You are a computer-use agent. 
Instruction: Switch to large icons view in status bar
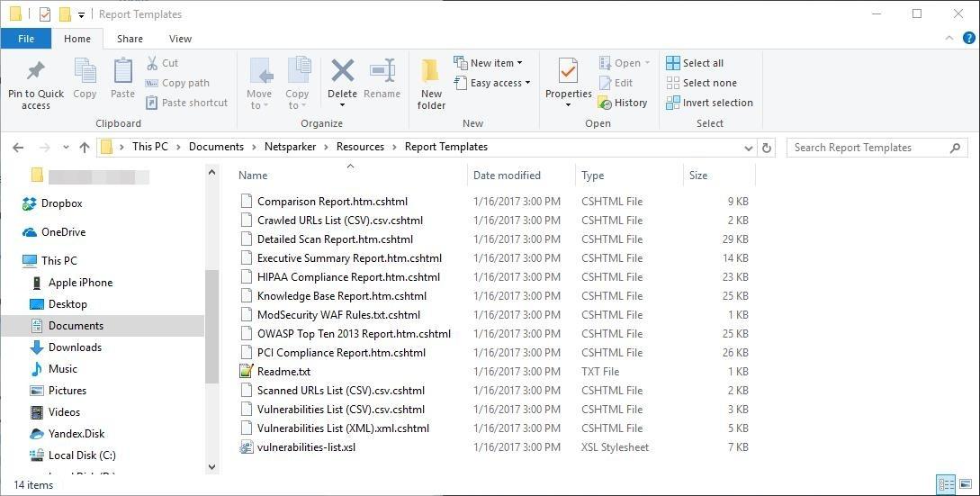(x=965, y=484)
